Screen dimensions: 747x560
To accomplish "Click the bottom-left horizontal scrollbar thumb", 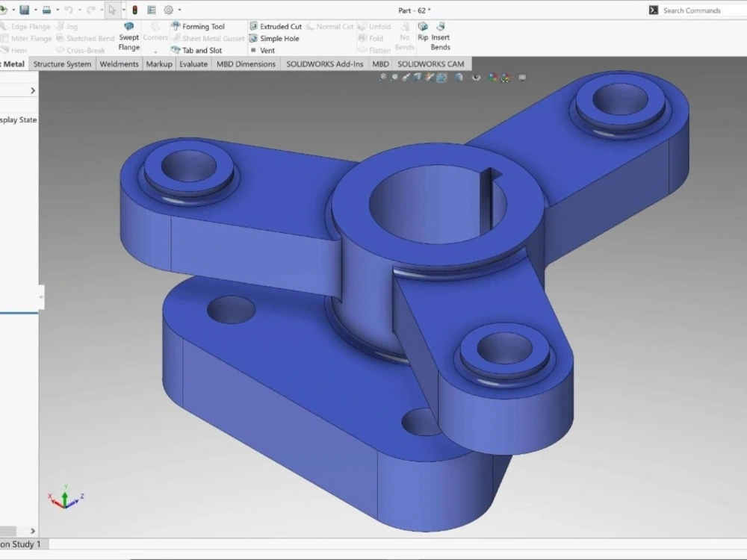I will (x=8, y=531).
